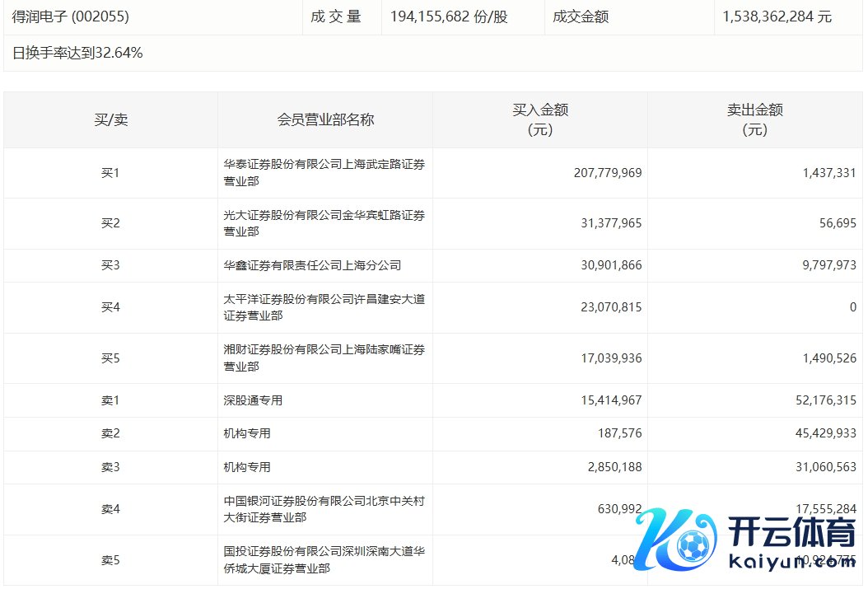868x589 pixels.
Task: Click the 买入金额 column header
Action: coord(539,120)
